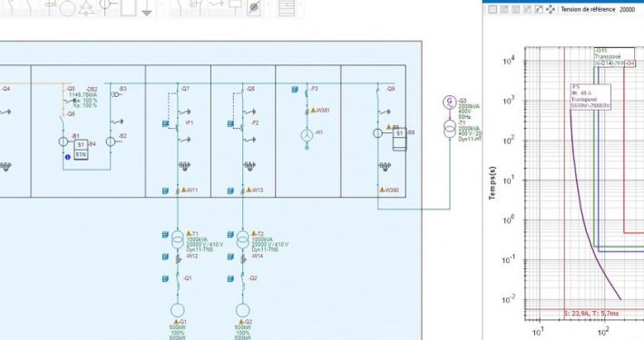Click the four-arrow pan icon in curve panel
This screenshot has height=340, width=644.
[x=551, y=9]
